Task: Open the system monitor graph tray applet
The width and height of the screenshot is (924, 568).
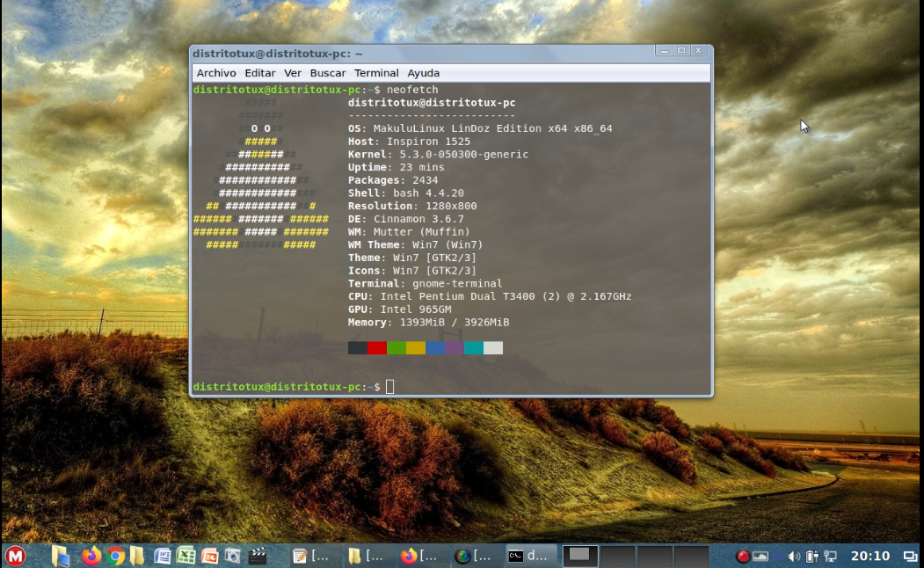Action: click(760, 556)
